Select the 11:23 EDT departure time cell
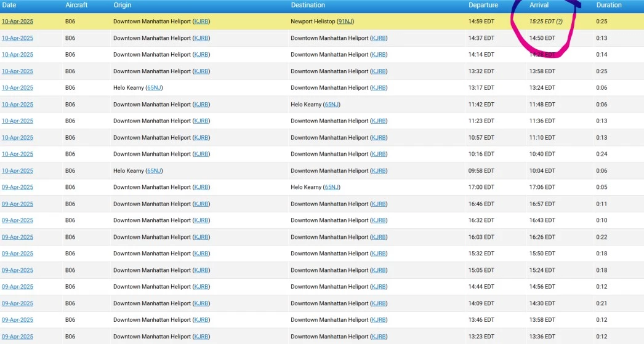This screenshot has width=644, height=344. [481, 121]
